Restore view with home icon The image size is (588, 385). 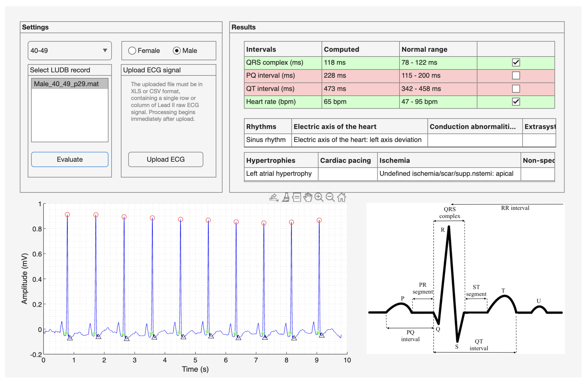click(341, 198)
